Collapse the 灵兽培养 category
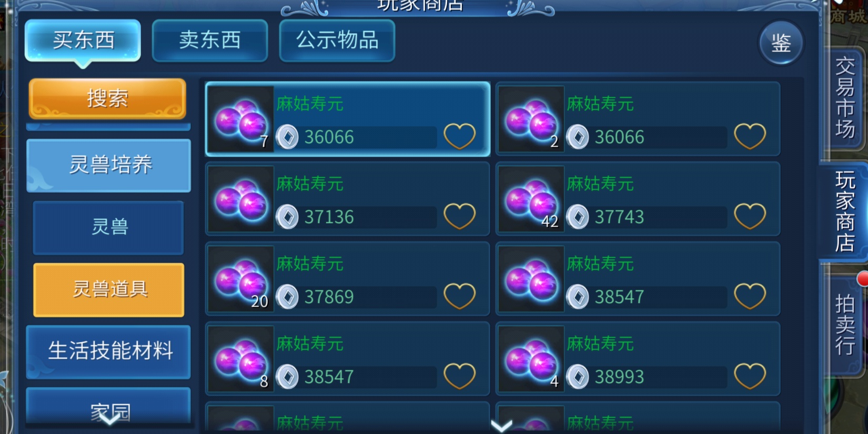 tap(109, 165)
